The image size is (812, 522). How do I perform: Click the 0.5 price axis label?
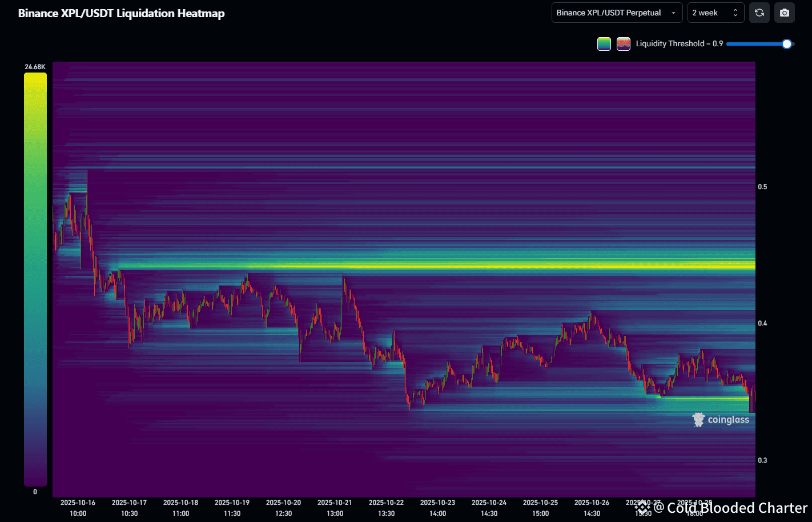(762, 187)
